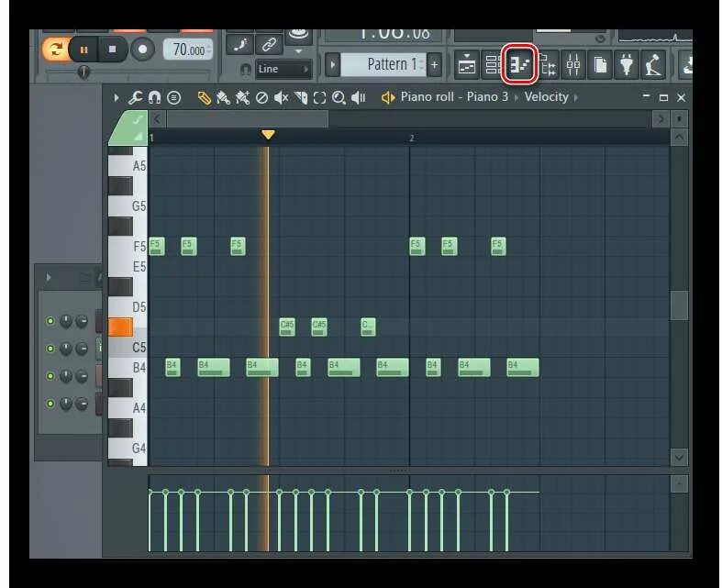Open the Piano 3 channel selector
The width and height of the screenshot is (722, 588).
coord(487,97)
